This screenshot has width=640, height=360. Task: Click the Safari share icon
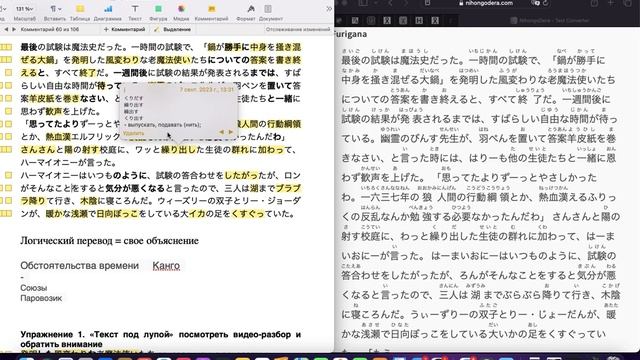point(594,3)
